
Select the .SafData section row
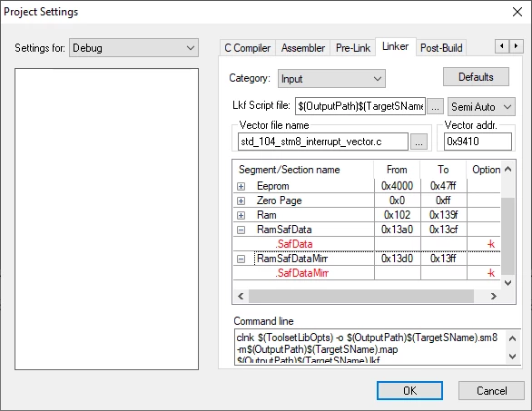367,244
